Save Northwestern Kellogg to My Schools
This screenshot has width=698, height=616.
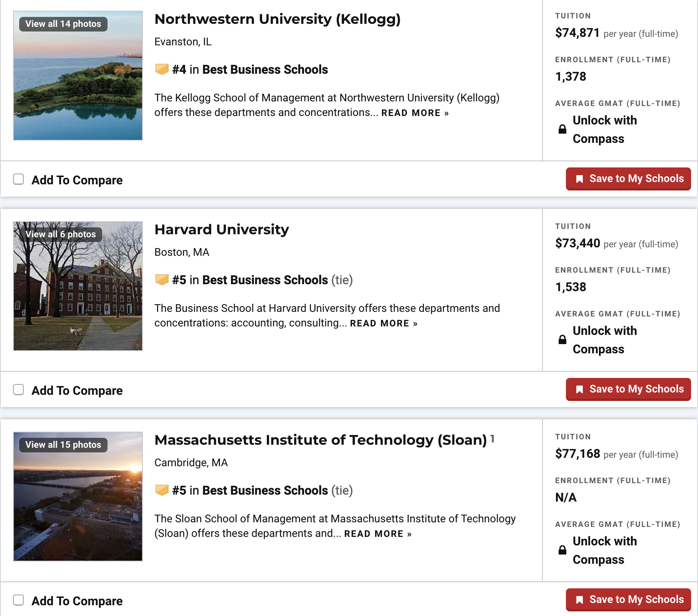click(x=628, y=179)
